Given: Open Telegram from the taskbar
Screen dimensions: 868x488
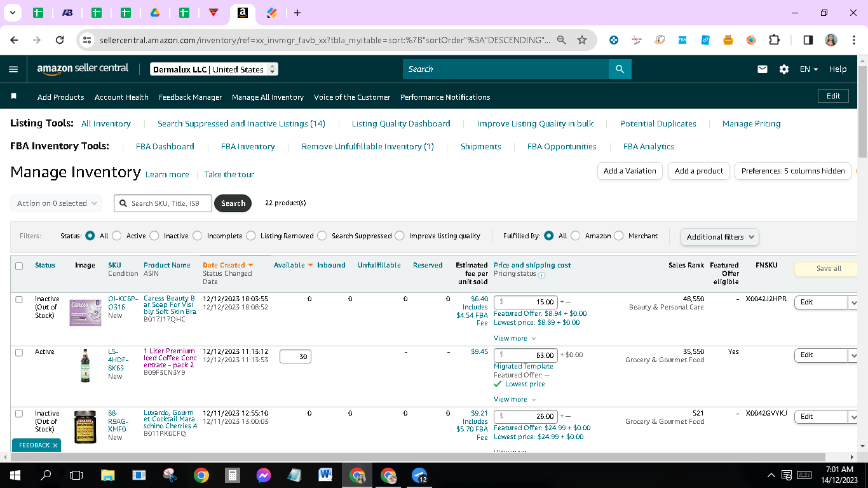Looking at the screenshot, I should coord(419,475).
